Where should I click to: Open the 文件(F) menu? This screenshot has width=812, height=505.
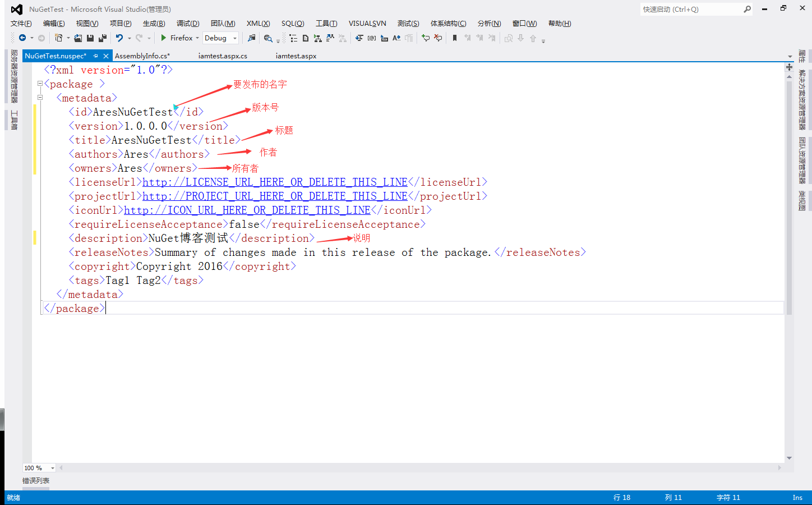pyautogui.click(x=21, y=24)
